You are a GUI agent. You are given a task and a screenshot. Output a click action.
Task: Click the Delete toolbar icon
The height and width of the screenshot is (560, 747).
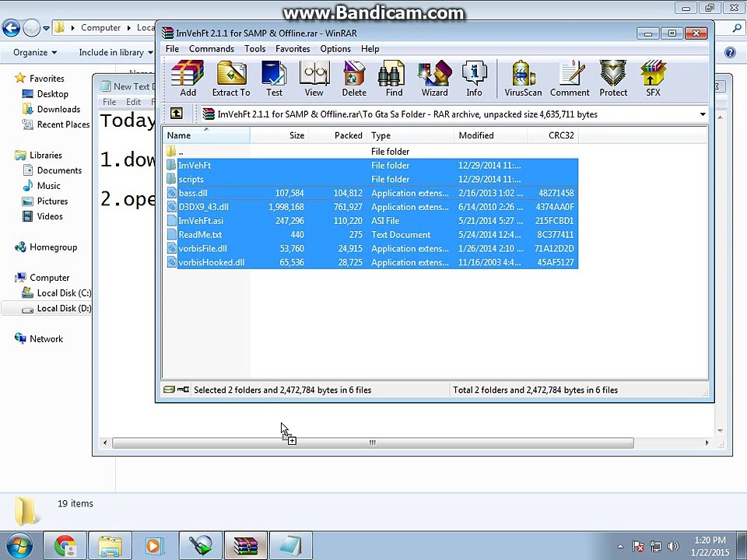(354, 79)
